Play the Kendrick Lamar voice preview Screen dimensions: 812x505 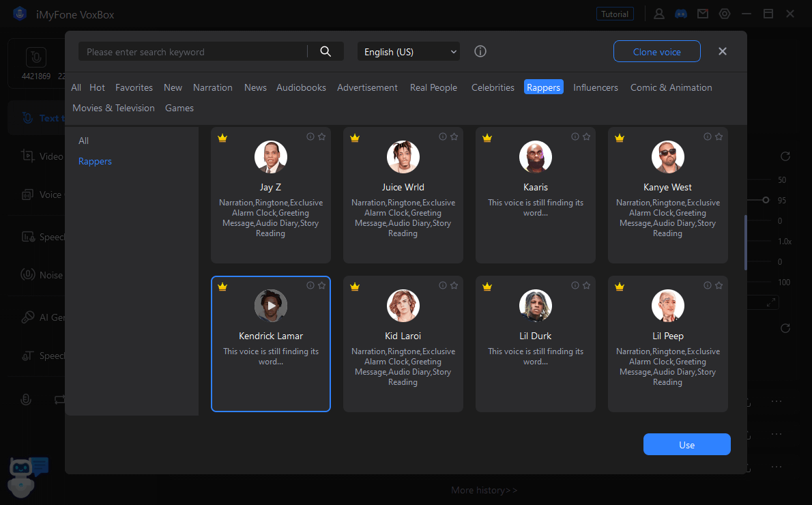click(x=271, y=306)
